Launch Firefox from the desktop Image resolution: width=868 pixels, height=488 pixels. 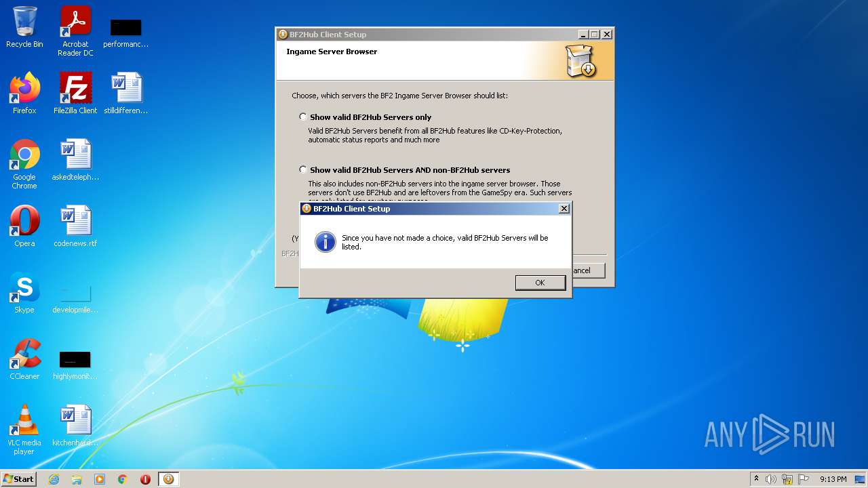24,94
